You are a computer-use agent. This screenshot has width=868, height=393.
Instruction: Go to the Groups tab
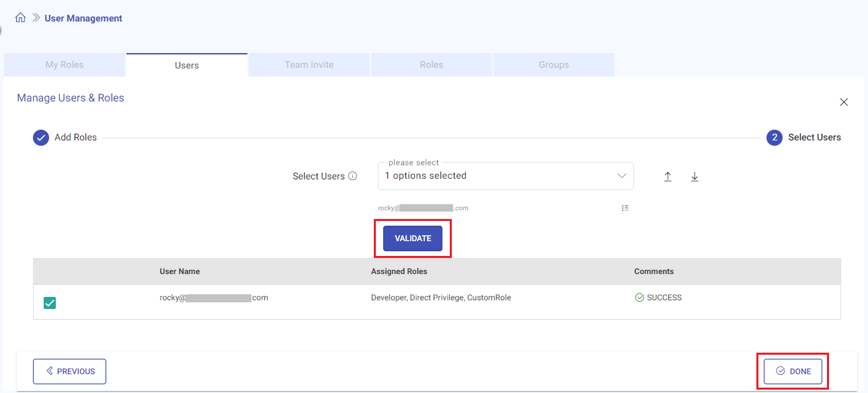tap(553, 65)
